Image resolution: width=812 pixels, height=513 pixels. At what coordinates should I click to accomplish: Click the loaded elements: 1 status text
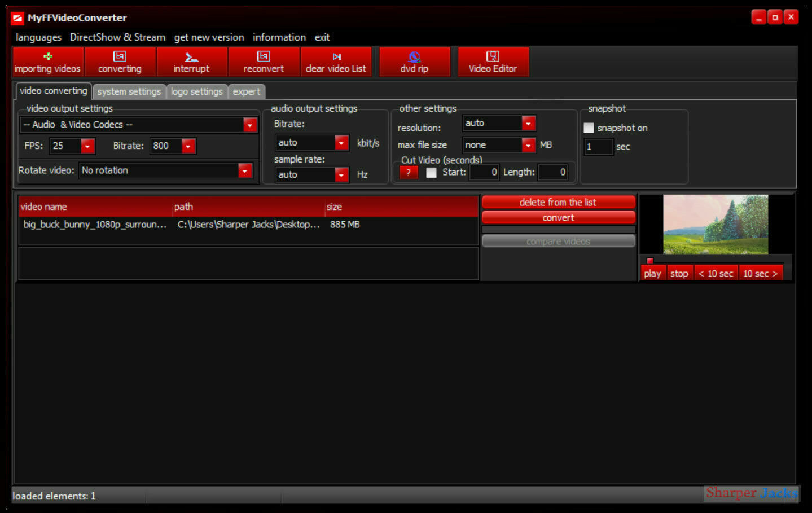click(54, 496)
